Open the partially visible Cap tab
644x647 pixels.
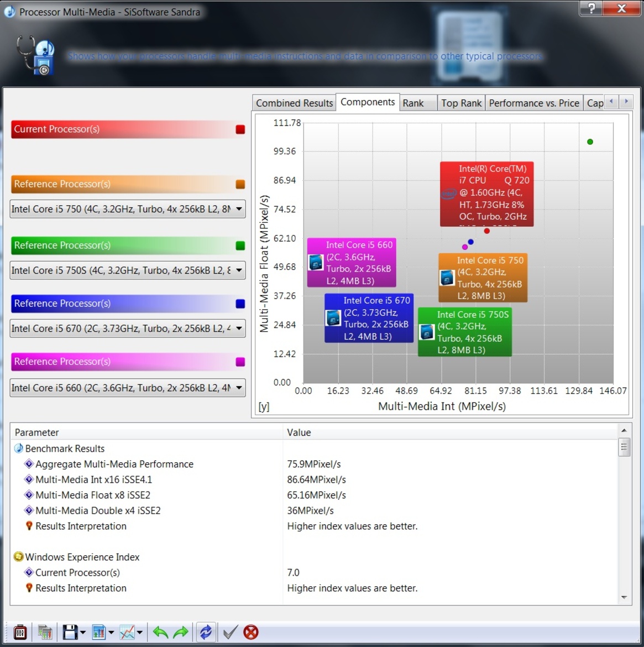pyautogui.click(x=594, y=103)
